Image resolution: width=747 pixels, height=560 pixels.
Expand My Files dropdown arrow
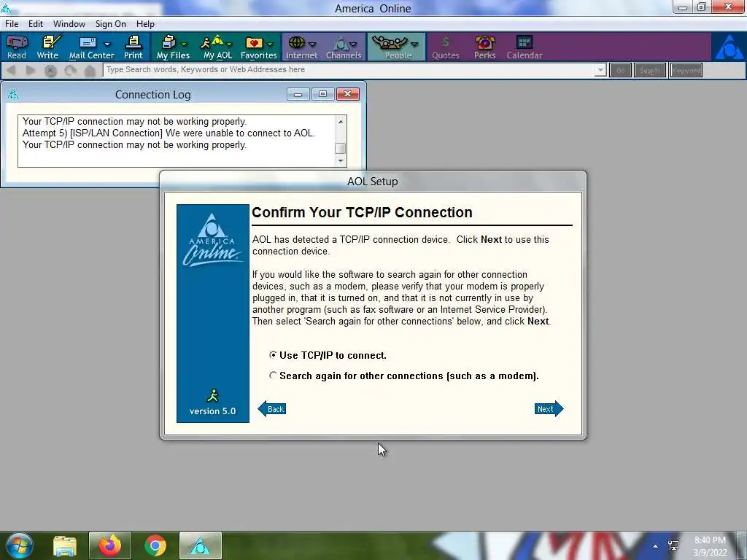click(185, 44)
